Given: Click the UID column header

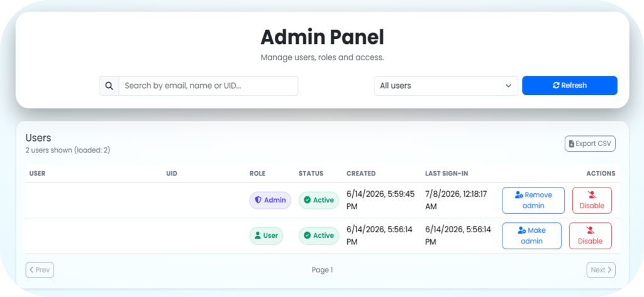Looking at the screenshot, I should point(172,173).
